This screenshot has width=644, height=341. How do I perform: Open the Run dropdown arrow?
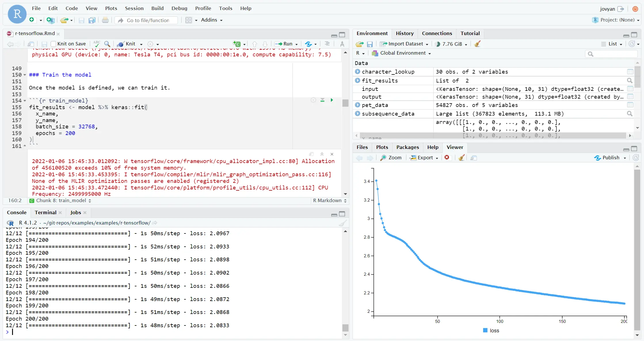coord(297,44)
